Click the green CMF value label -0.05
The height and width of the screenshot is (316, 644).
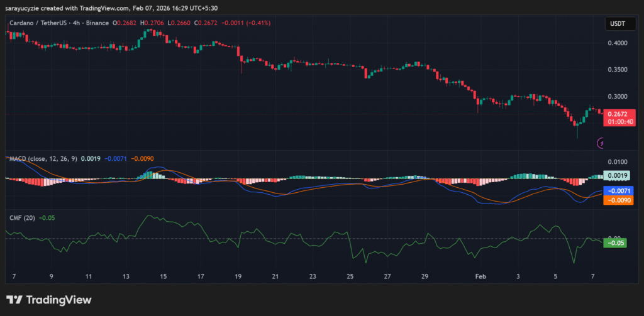coord(614,242)
